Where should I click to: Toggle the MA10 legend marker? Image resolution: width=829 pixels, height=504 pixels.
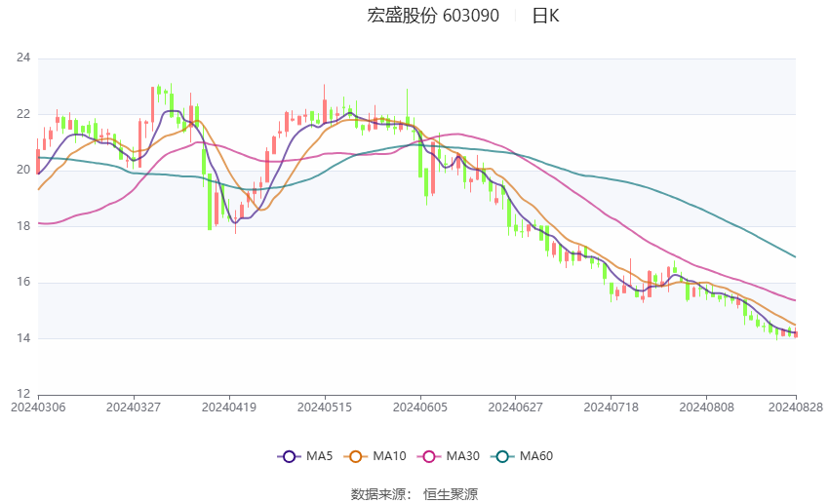coord(355,456)
